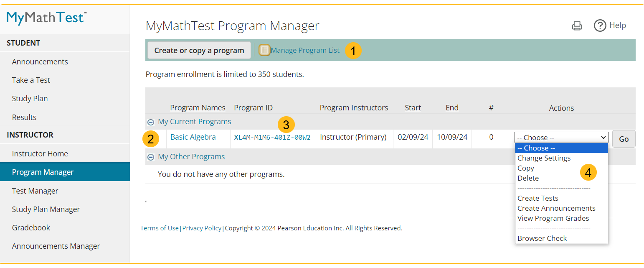
Task: Select Delete in the Actions list
Action: [x=528, y=178]
